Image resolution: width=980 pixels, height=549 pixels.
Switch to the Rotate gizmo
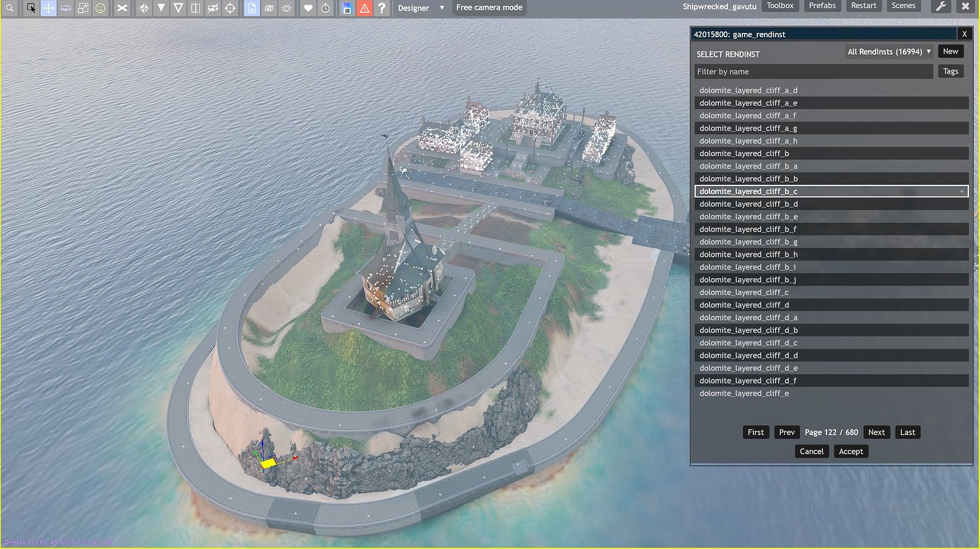pyautogui.click(x=66, y=8)
